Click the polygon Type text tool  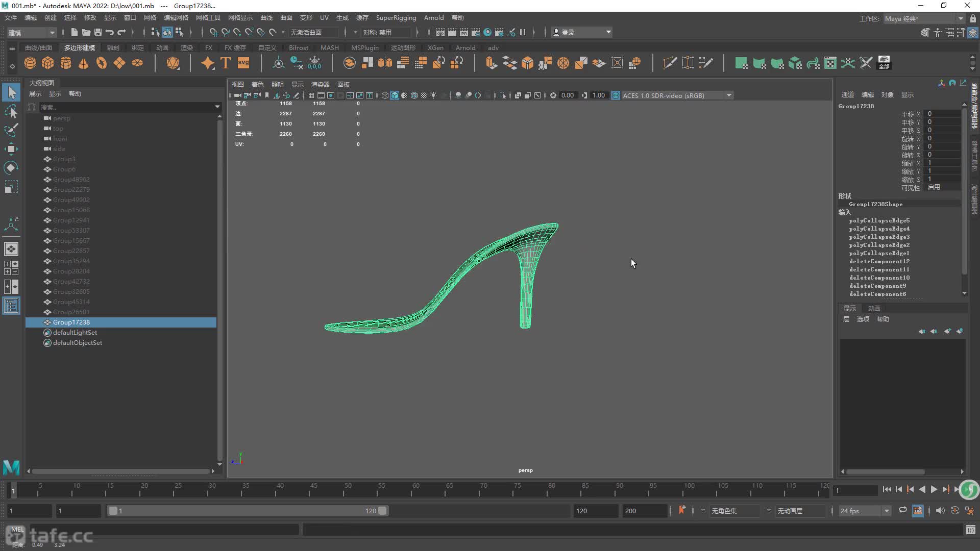point(226,63)
